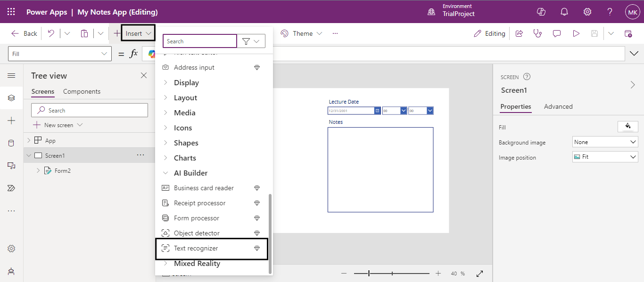Open the app launcher waffle icon

pos(11,12)
